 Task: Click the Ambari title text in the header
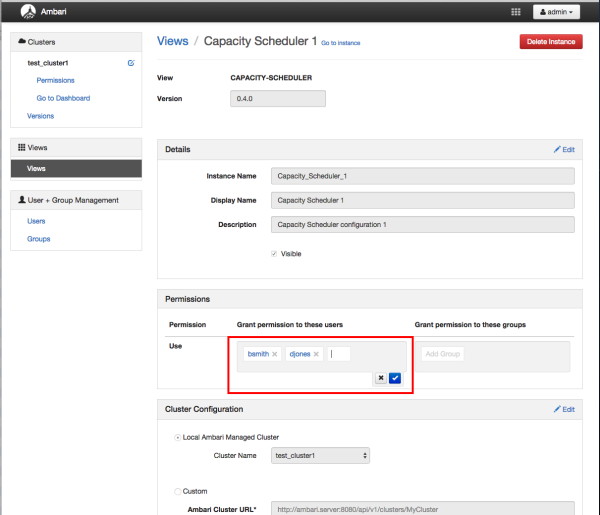point(54,12)
